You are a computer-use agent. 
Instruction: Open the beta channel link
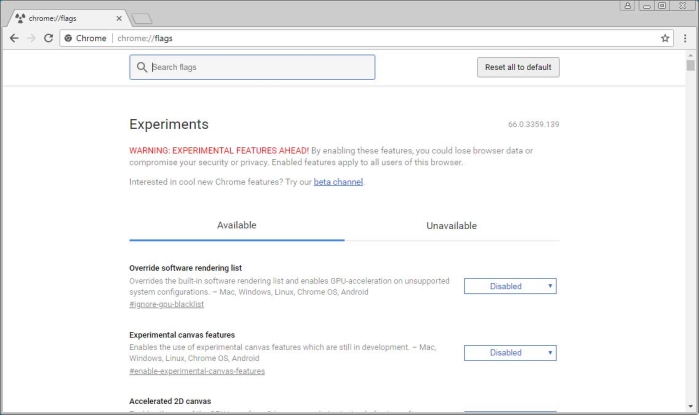pos(338,182)
